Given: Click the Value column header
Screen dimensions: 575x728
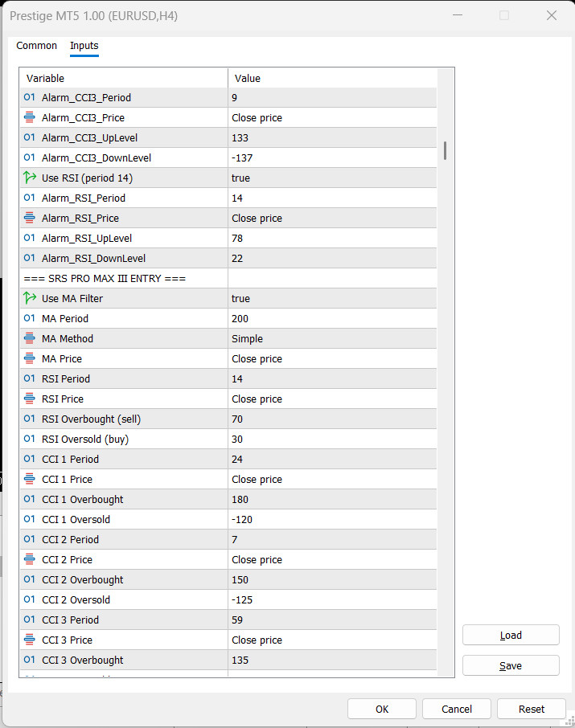Looking at the screenshot, I should pos(332,78).
